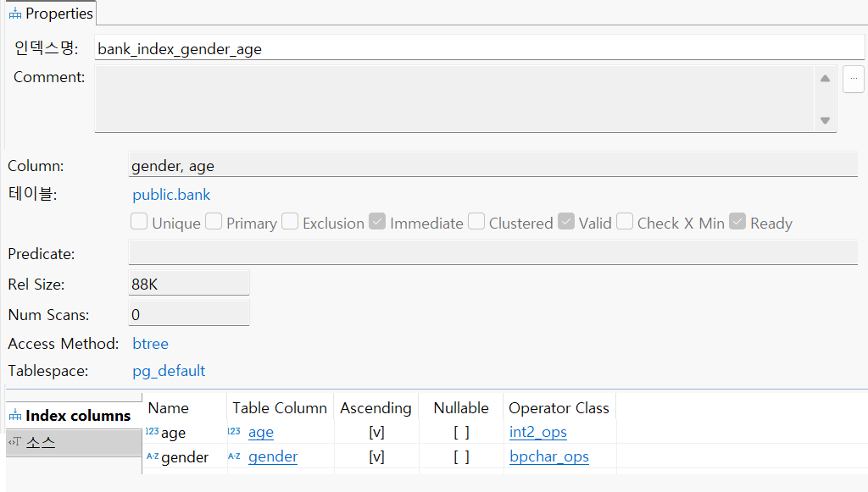Sort by the Table Column header
Viewport: 868px width, 492px height.
280,408
